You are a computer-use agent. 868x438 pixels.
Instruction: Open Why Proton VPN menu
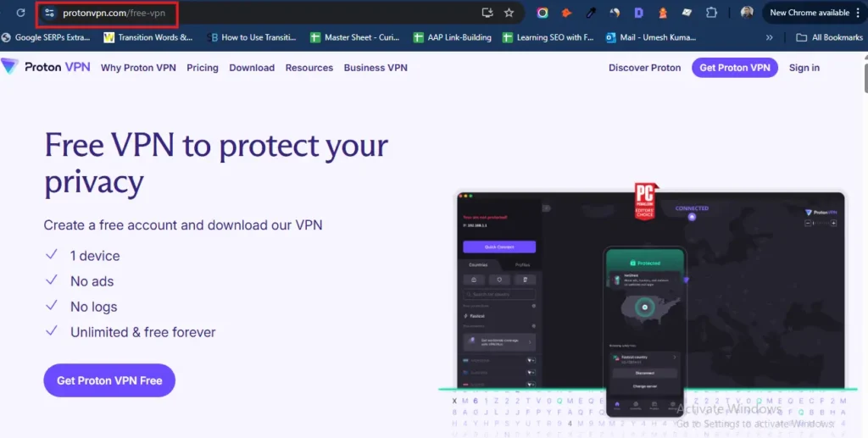click(138, 68)
